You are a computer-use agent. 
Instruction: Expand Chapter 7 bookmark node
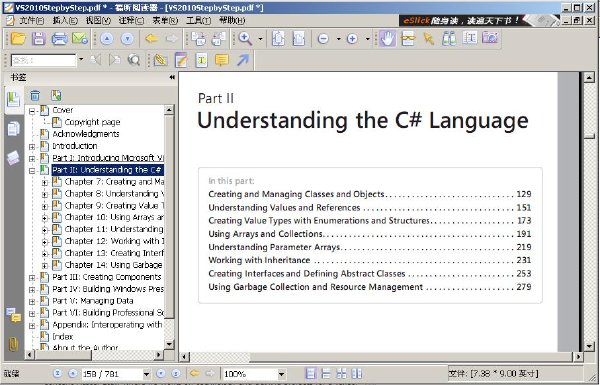(45, 183)
